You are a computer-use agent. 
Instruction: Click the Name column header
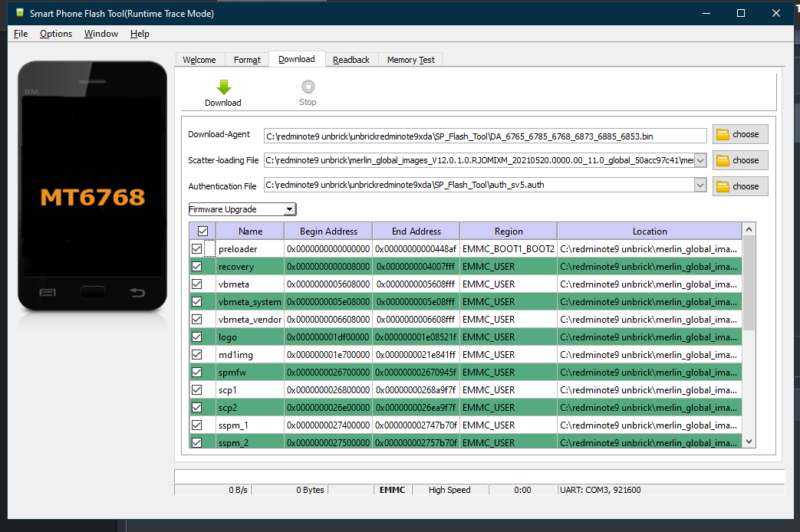point(250,231)
